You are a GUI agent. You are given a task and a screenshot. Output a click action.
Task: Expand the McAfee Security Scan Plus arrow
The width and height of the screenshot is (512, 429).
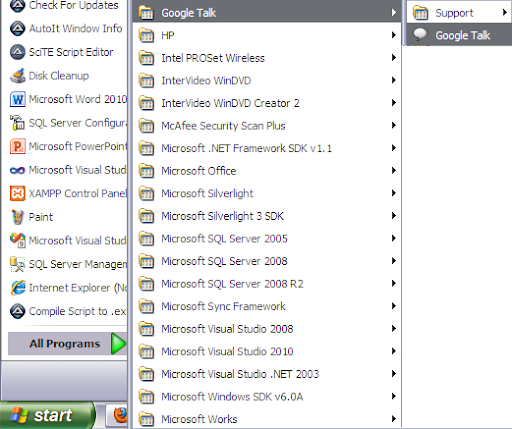[x=394, y=125]
